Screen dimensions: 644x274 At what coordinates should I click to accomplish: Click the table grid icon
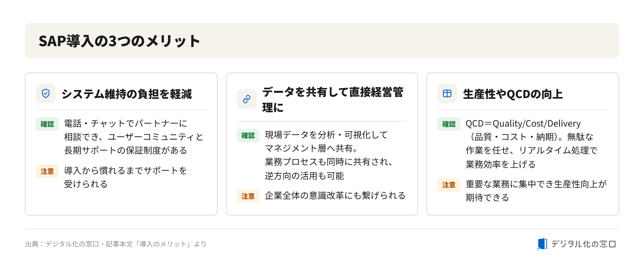(x=447, y=93)
